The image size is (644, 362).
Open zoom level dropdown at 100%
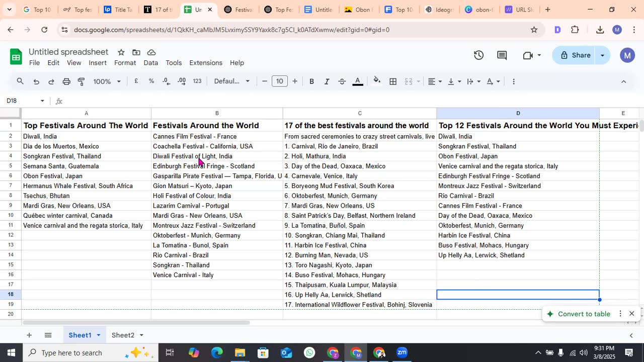107,81
